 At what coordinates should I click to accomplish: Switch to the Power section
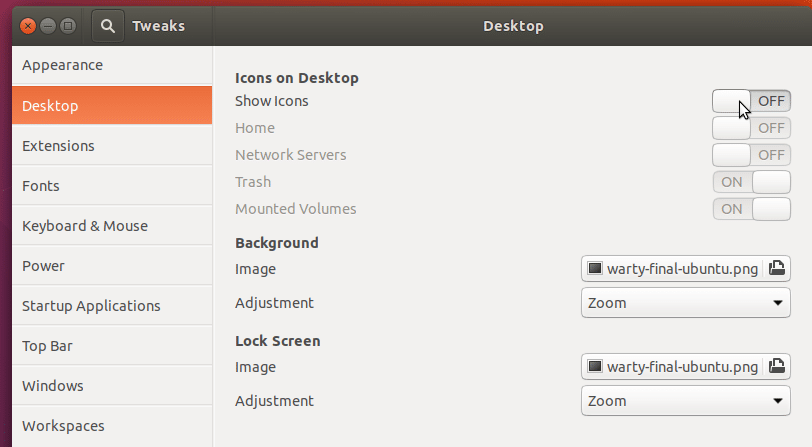pyautogui.click(x=112, y=265)
